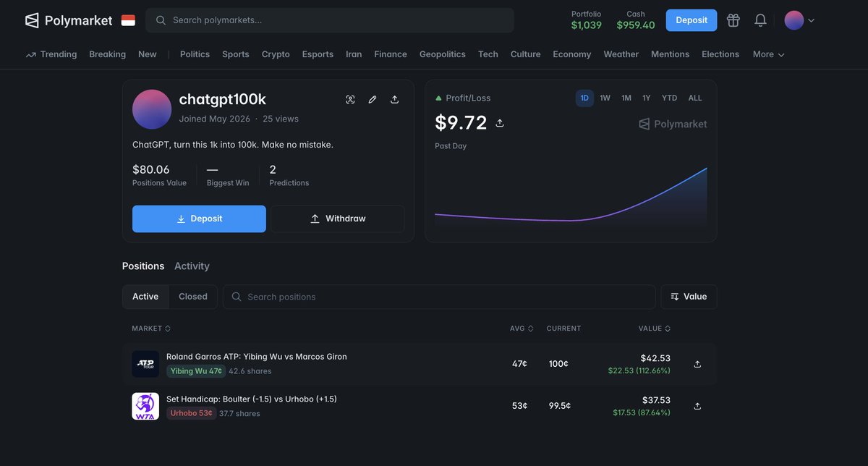The height and width of the screenshot is (466, 868).
Task: Show Active positions
Action: click(145, 297)
